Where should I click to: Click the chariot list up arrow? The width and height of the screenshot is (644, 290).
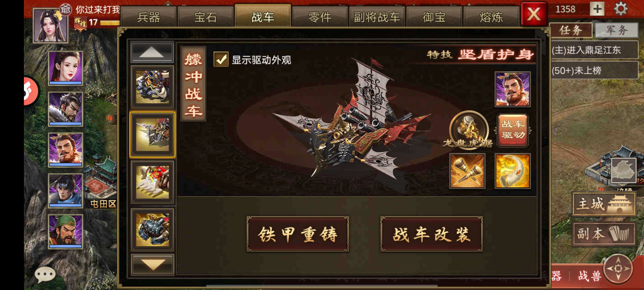click(x=152, y=52)
